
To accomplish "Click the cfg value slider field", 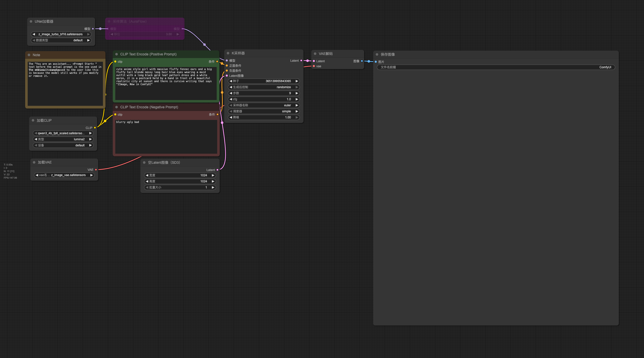I will click(x=263, y=99).
